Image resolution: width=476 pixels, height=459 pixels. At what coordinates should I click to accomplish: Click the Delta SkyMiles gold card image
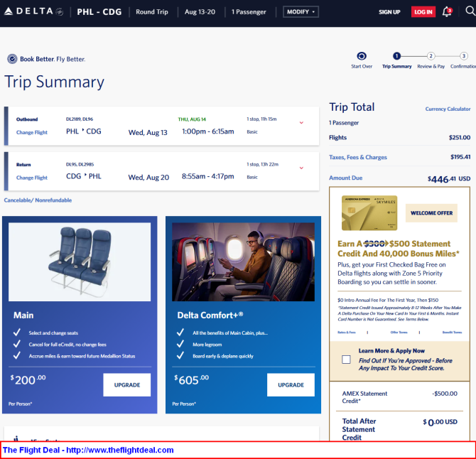(x=369, y=213)
